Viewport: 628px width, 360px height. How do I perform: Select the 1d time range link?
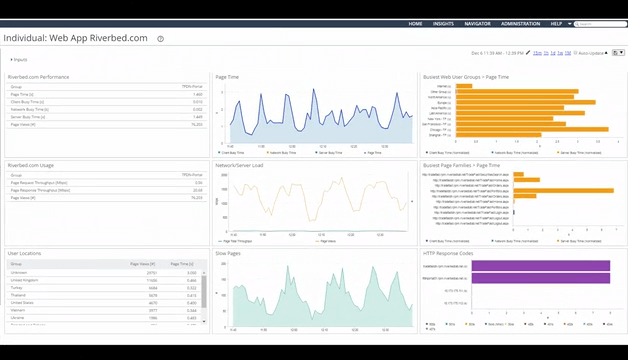click(553, 53)
